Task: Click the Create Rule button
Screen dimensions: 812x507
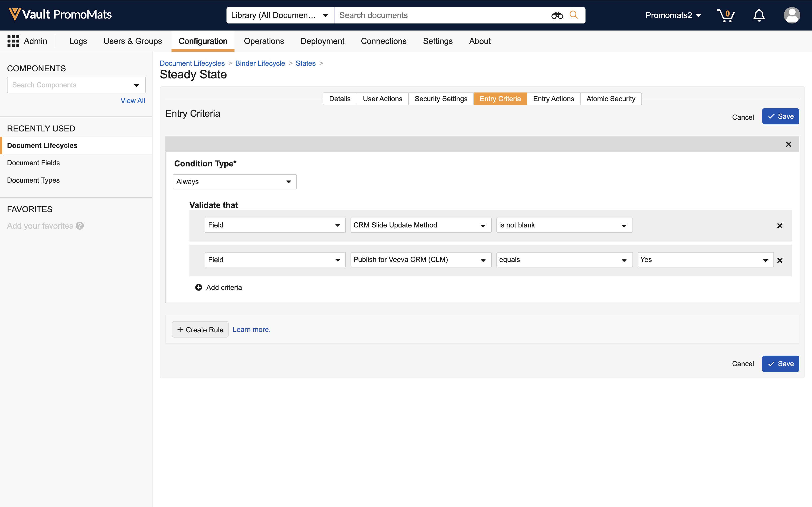Action: click(200, 330)
